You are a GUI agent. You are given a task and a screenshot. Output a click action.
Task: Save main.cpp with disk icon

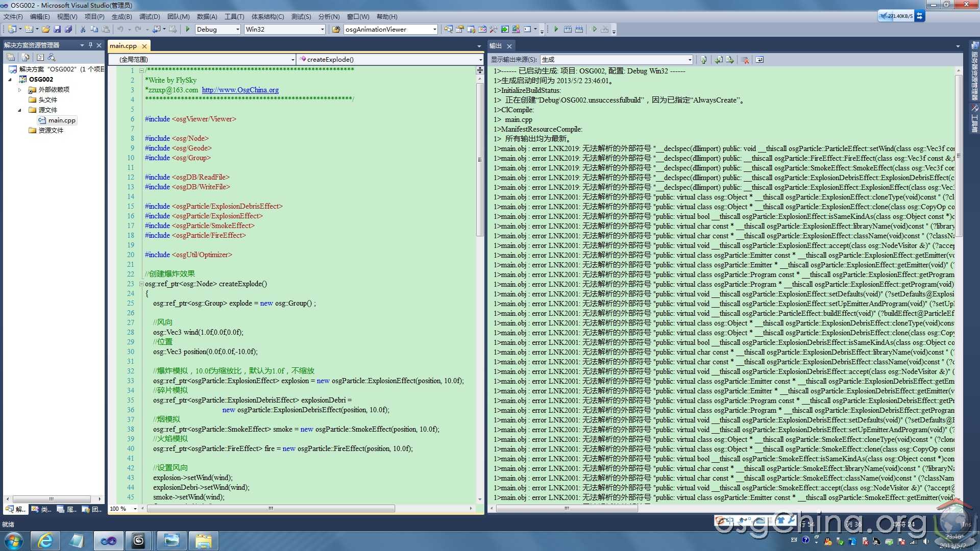(57, 29)
